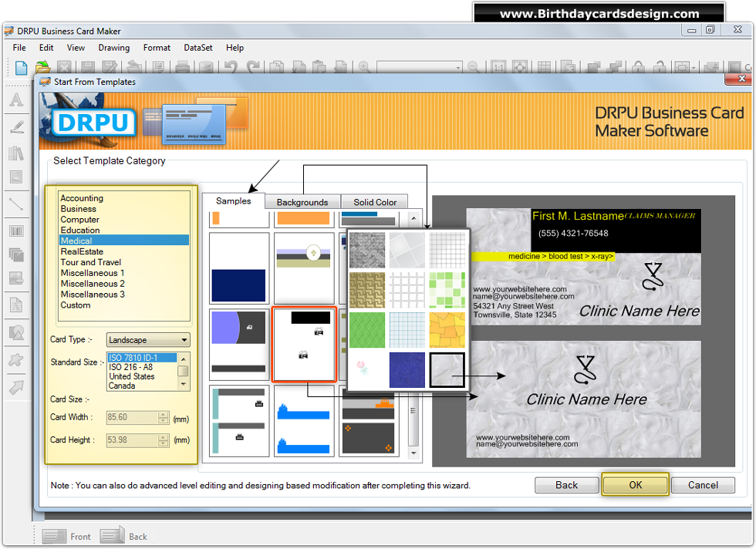Click the Undo arrow toolbar icon

[231, 67]
